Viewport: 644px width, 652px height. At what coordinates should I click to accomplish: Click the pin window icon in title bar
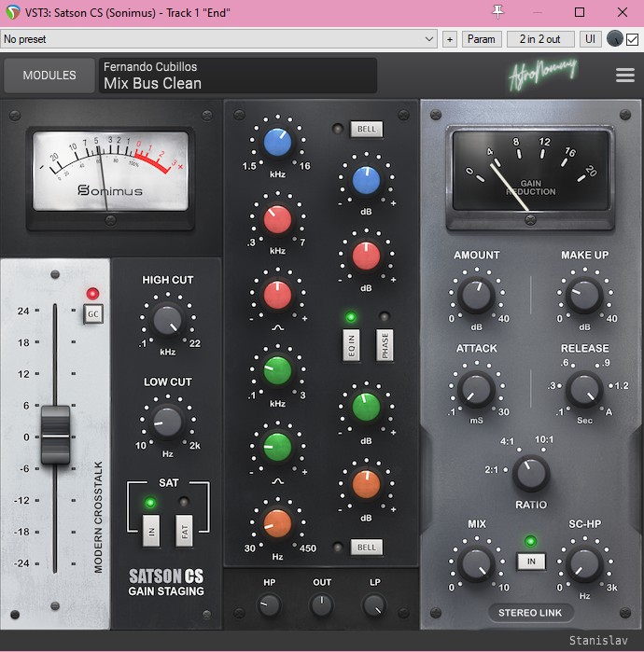[x=497, y=12]
